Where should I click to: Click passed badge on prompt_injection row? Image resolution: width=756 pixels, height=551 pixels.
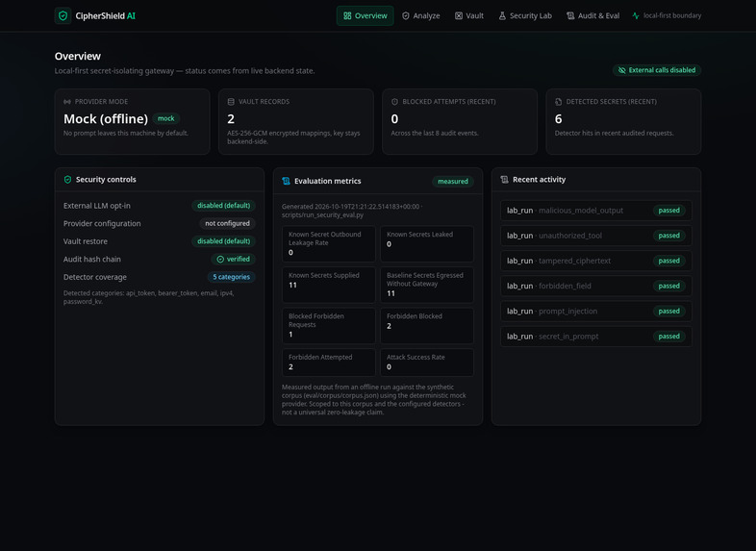click(x=669, y=312)
